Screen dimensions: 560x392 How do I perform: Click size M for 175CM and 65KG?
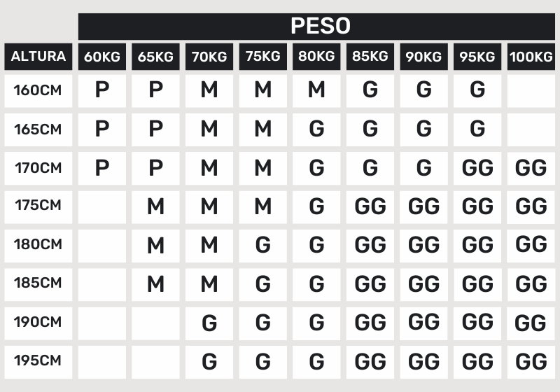[155, 206]
